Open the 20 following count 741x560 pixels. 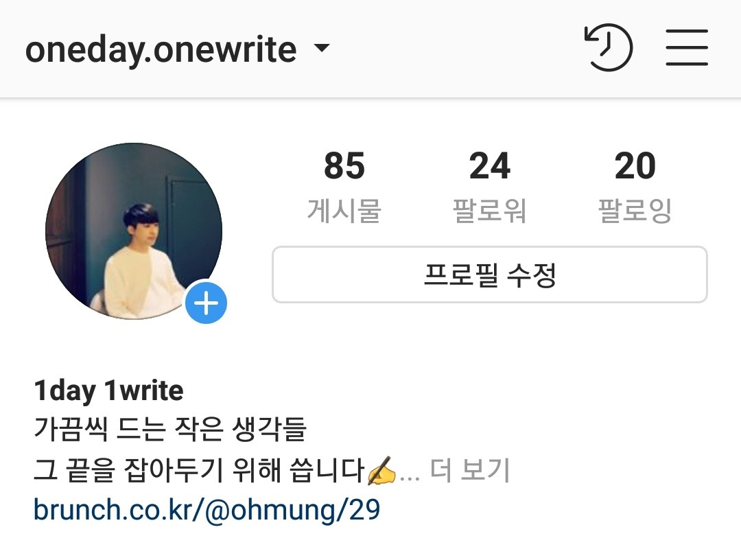pyautogui.click(x=635, y=166)
